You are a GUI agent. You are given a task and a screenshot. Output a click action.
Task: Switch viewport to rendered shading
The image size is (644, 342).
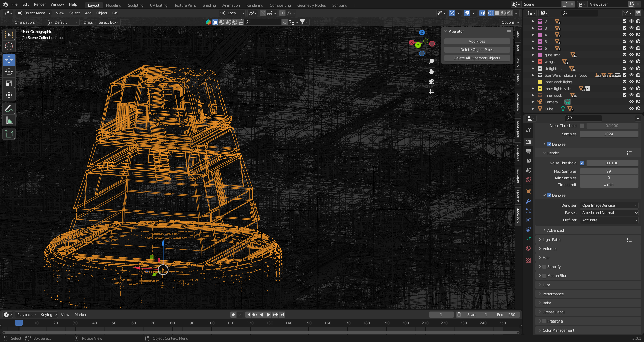(510, 13)
